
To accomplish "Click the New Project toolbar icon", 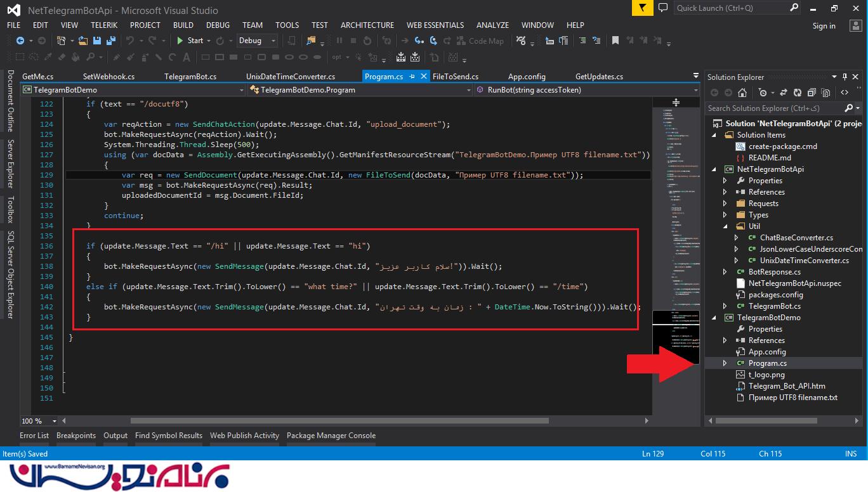I will (x=61, y=41).
